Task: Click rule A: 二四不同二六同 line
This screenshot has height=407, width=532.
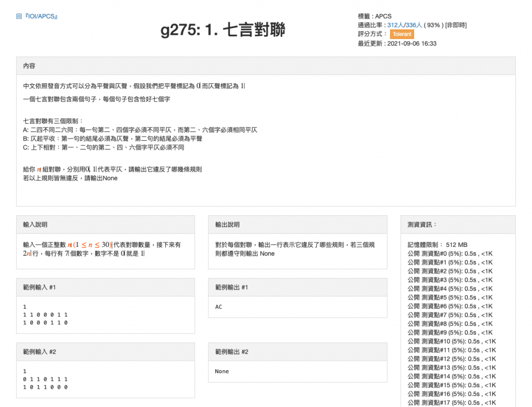Action: [x=140, y=130]
